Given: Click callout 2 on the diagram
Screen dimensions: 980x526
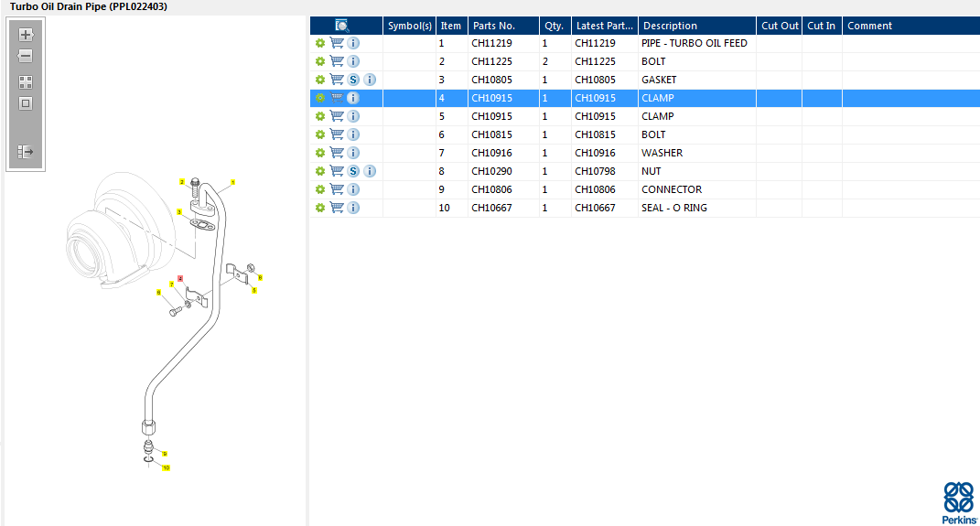Looking at the screenshot, I should (x=182, y=182).
